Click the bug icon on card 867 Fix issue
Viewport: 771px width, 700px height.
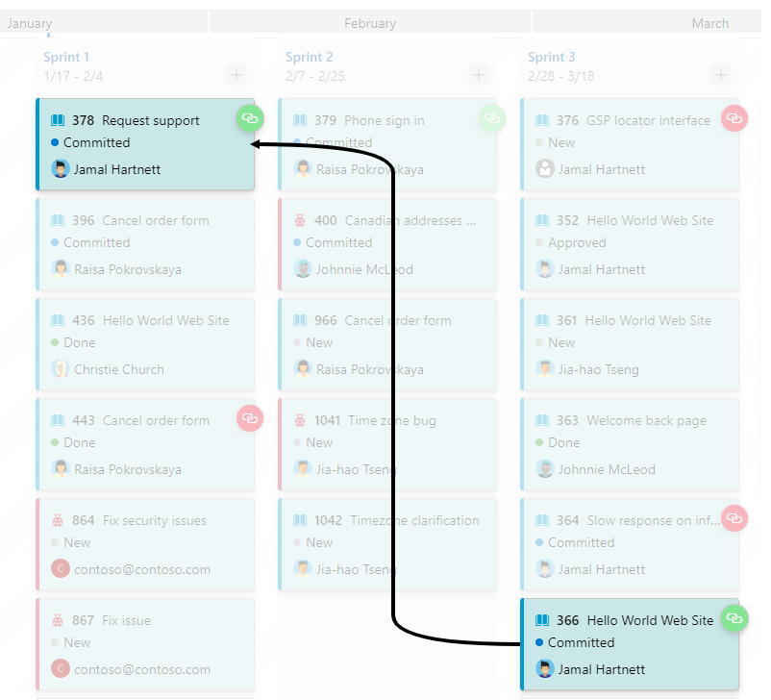click(x=58, y=620)
